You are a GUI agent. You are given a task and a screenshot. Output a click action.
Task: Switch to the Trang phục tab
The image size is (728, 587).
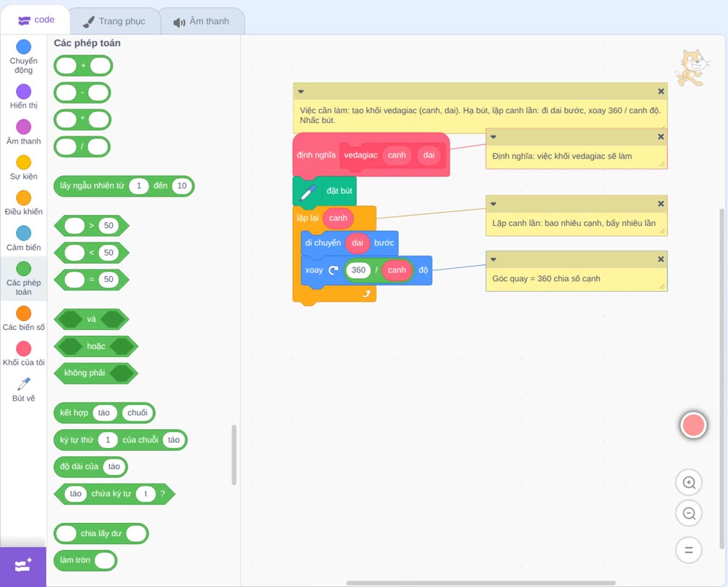click(x=114, y=21)
